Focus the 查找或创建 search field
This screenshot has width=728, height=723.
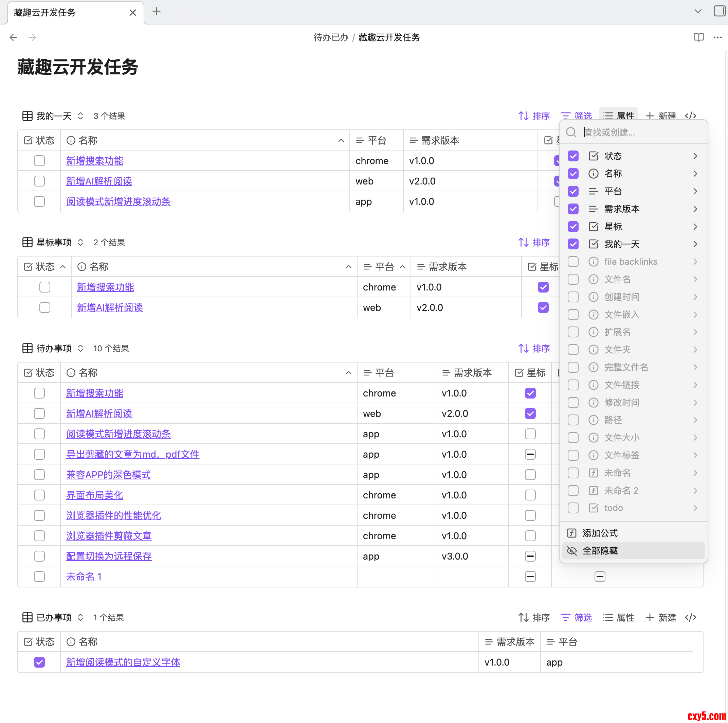641,132
